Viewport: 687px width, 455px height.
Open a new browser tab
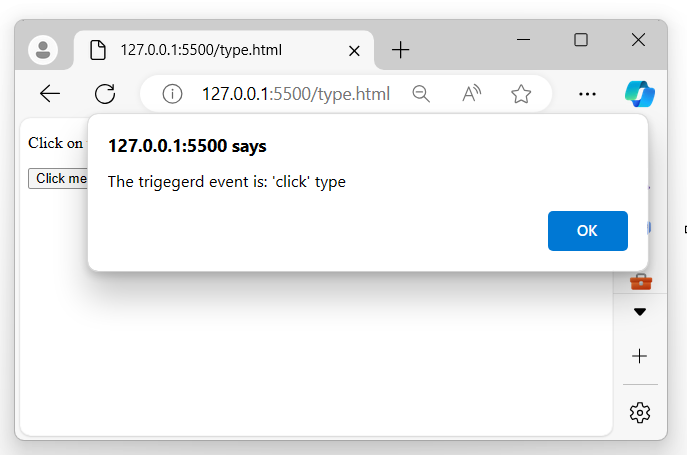pyautogui.click(x=400, y=50)
